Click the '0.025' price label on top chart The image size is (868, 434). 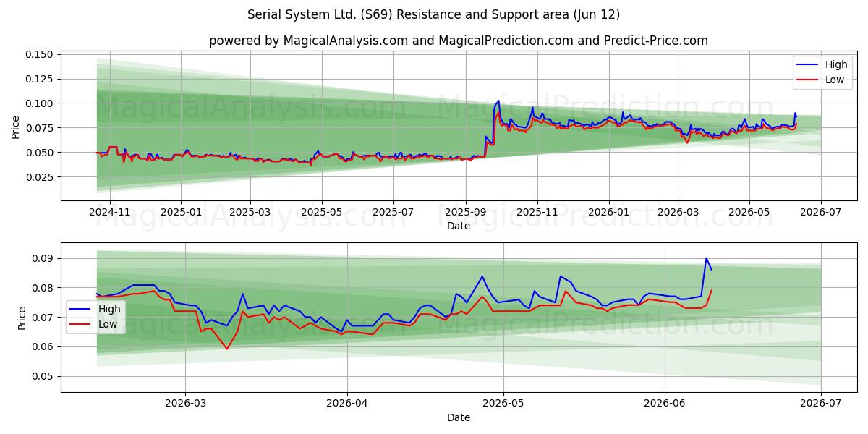[41, 177]
